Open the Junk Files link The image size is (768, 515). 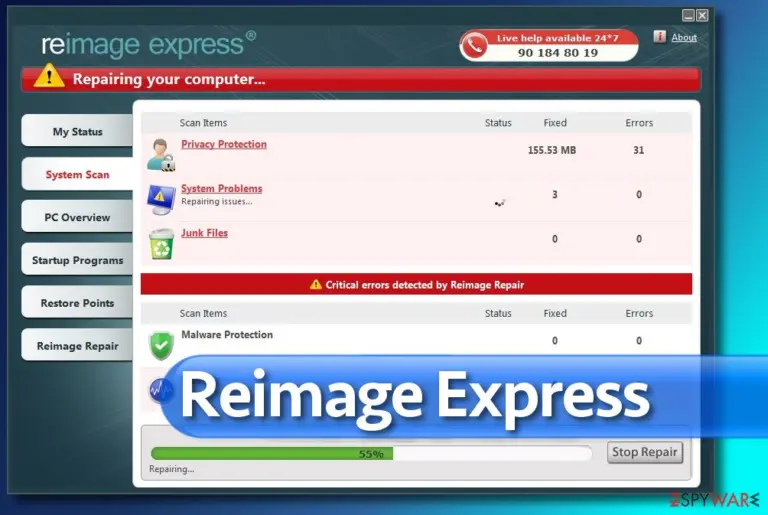(x=204, y=233)
